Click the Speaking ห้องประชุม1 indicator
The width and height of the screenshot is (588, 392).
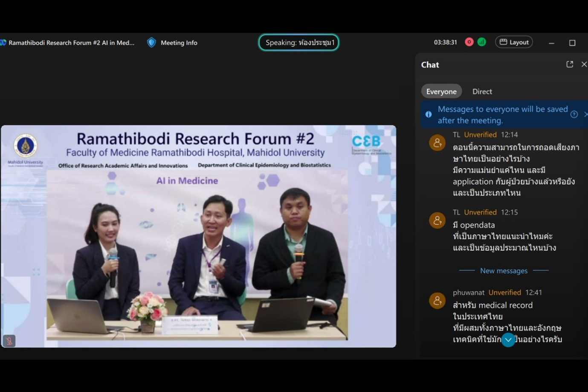[299, 42]
